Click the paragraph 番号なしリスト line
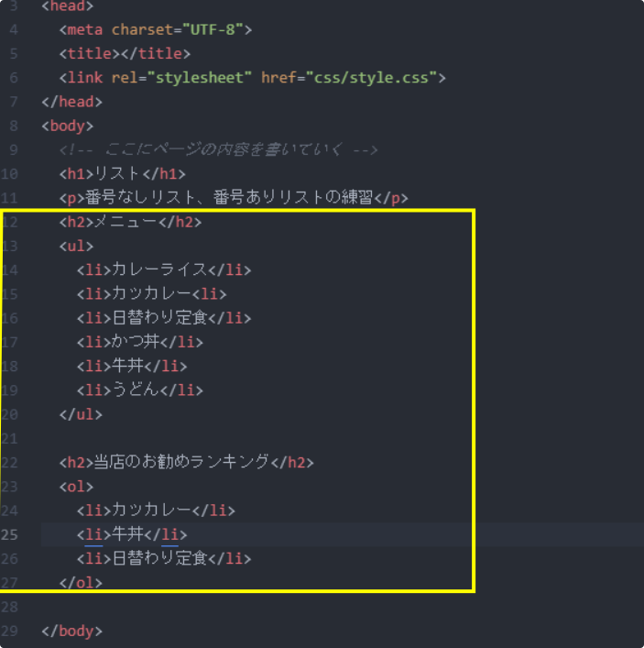Image resolution: width=644 pixels, height=648 pixels. coord(234,198)
